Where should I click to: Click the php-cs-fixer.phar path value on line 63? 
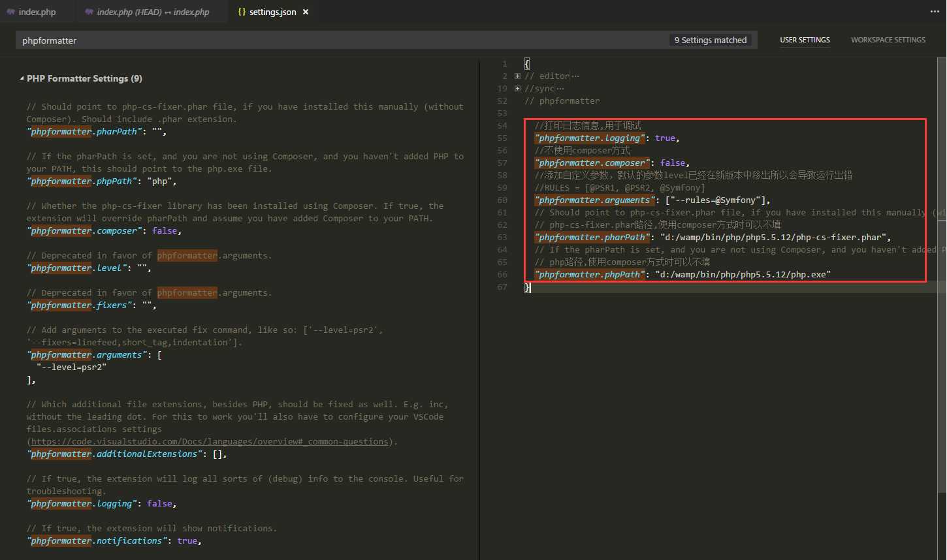click(773, 237)
